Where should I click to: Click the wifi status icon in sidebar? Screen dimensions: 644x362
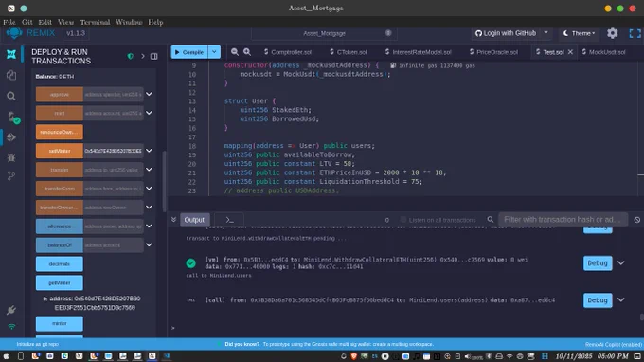[11, 327]
